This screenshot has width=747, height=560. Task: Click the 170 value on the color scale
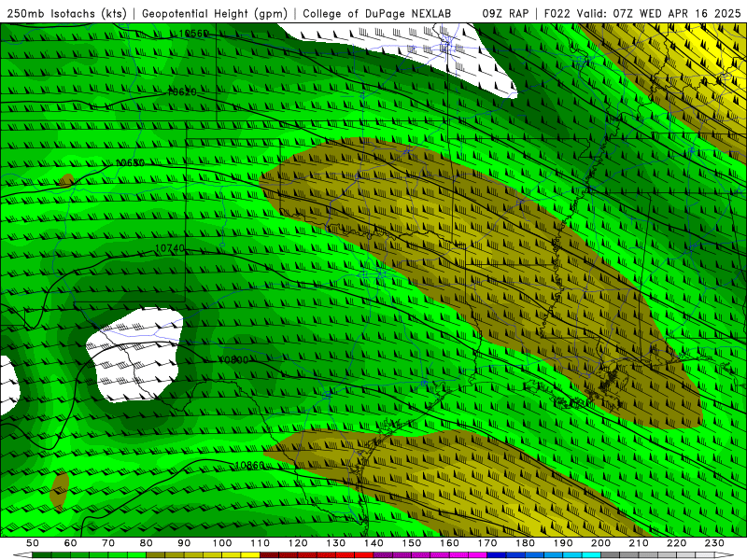point(487,543)
